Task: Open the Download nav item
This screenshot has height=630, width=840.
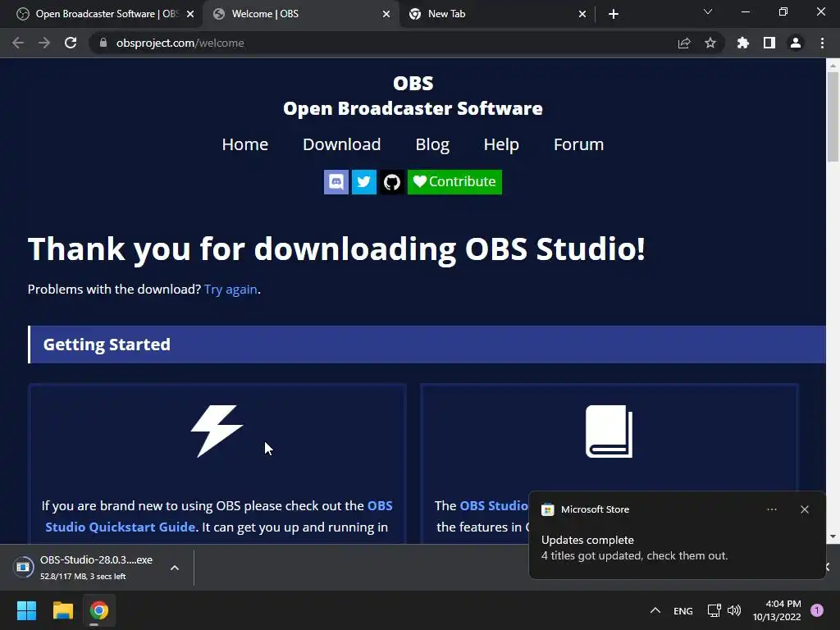Action: 342,144
